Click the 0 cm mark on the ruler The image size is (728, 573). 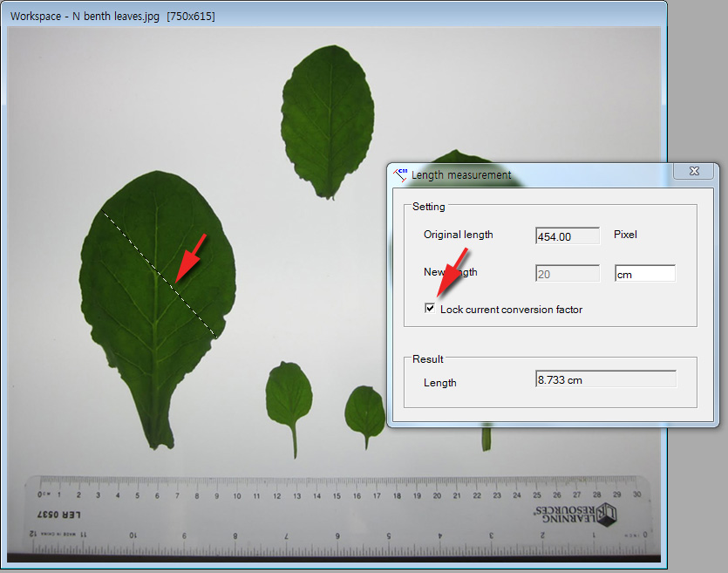[x=40, y=495]
